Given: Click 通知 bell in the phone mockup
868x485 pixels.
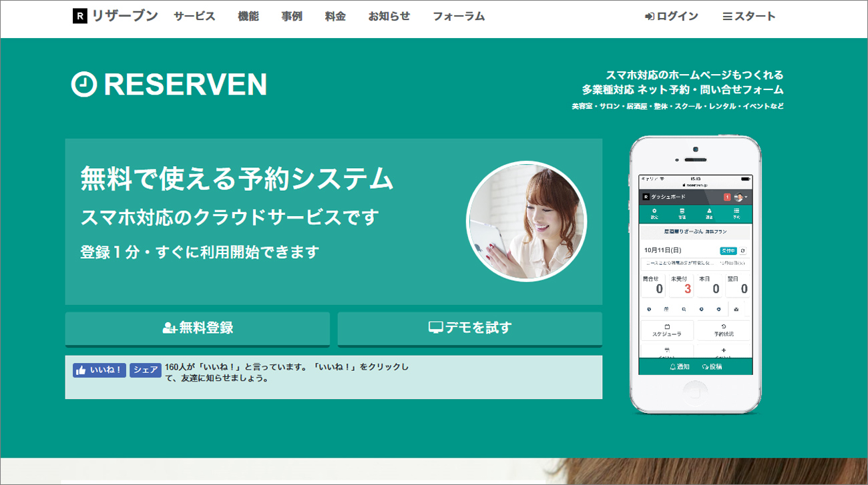Looking at the screenshot, I should pyautogui.click(x=679, y=367).
